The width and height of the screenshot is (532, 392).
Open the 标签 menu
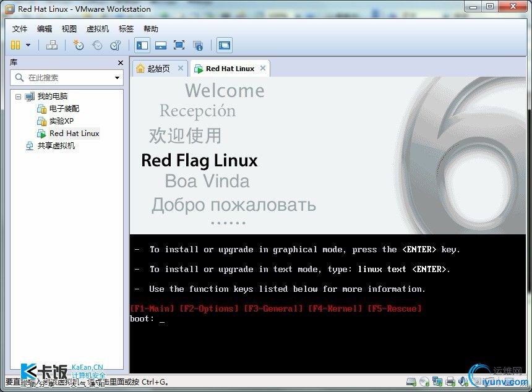point(126,29)
